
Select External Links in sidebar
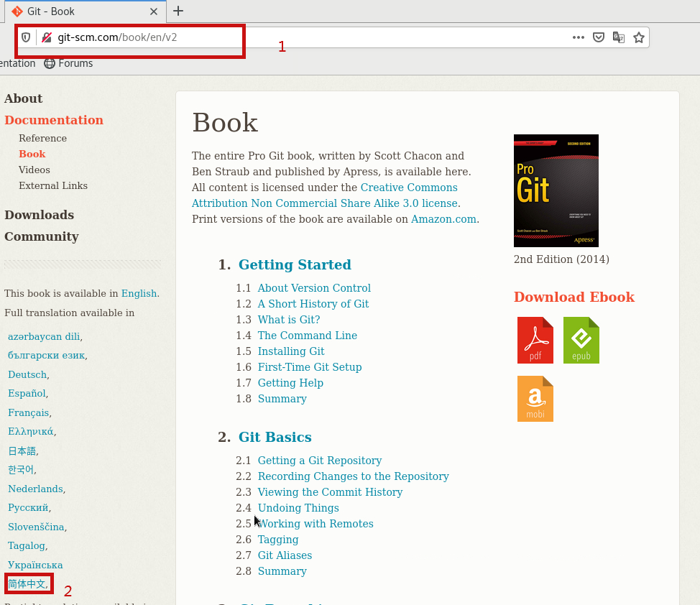pos(53,186)
